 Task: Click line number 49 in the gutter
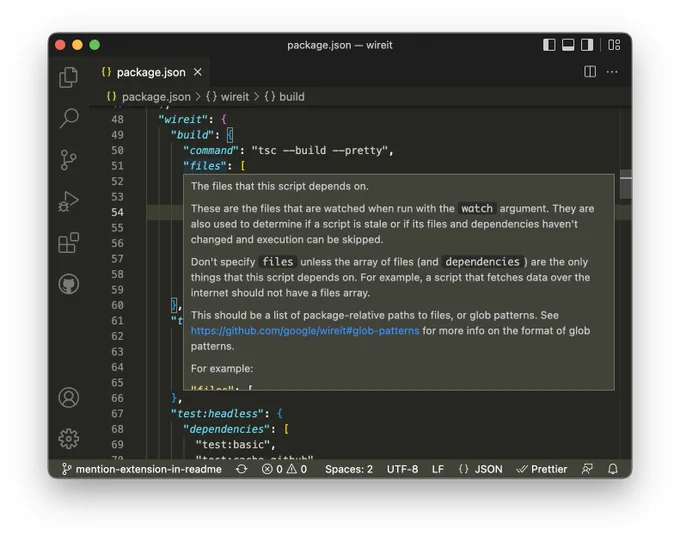coord(117,135)
